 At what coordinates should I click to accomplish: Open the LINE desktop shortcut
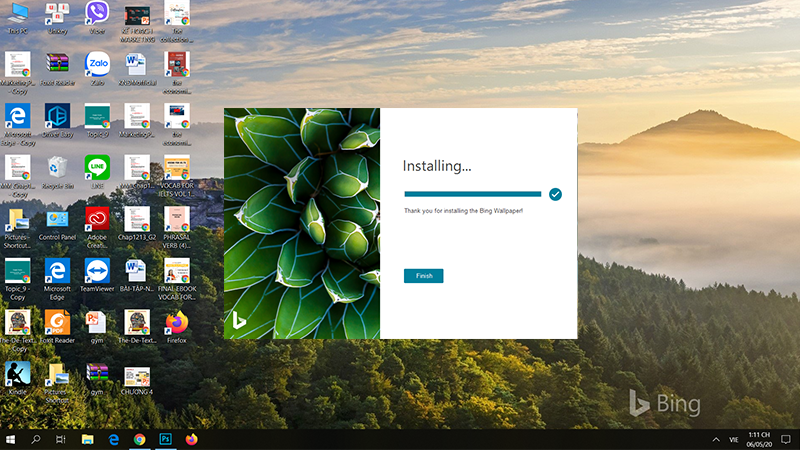[97, 166]
